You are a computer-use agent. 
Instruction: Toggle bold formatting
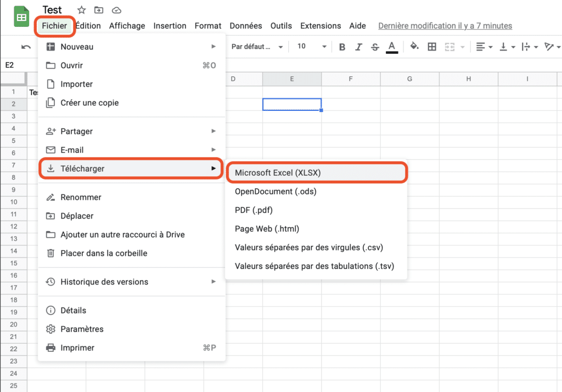point(342,47)
